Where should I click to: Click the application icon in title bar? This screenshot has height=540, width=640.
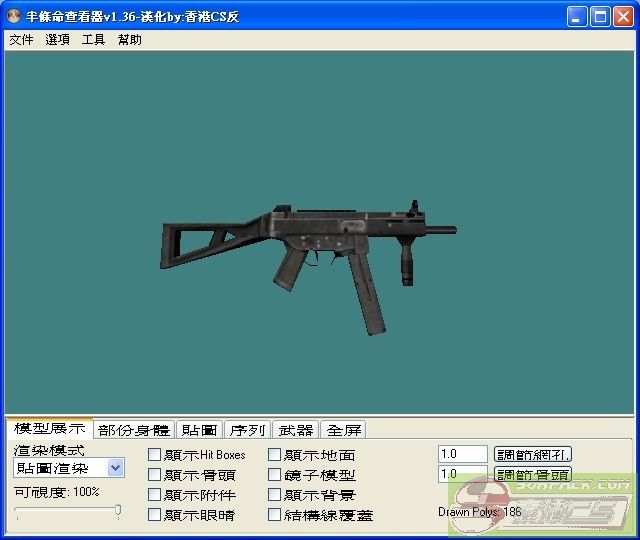coord(14,16)
